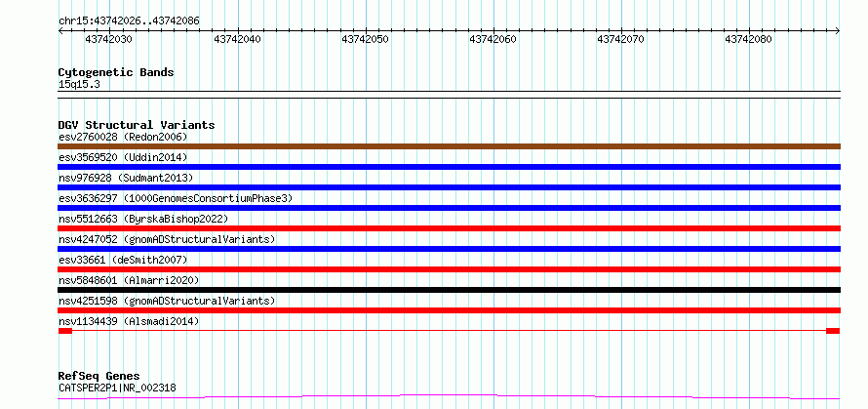
Task: Select the RefSeq Genes track header
Action: [x=99, y=376]
